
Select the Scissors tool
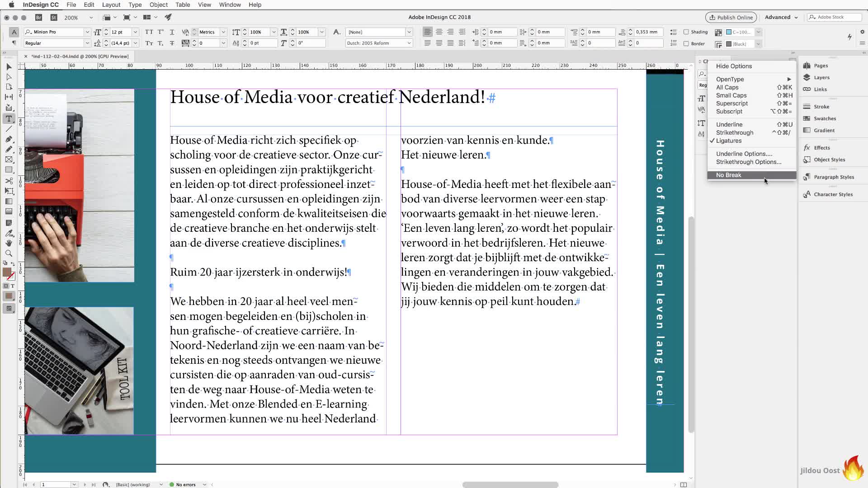coord(9,181)
